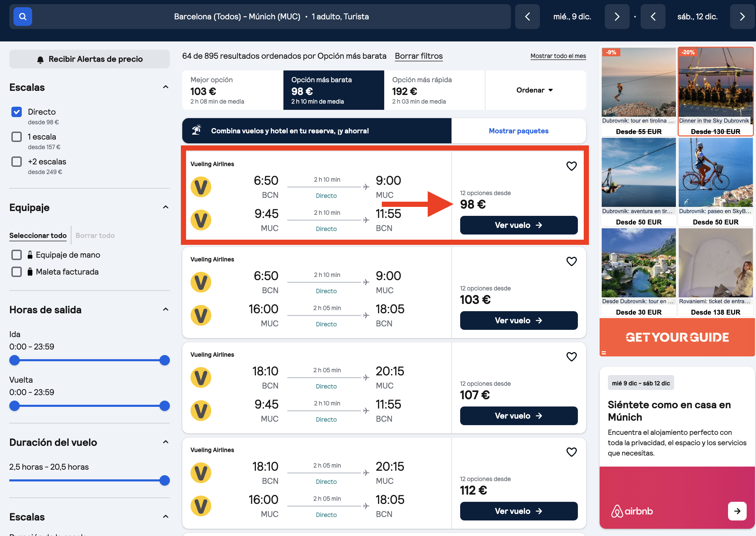Open the Ordenar sorting dropdown

pos(535,90)
